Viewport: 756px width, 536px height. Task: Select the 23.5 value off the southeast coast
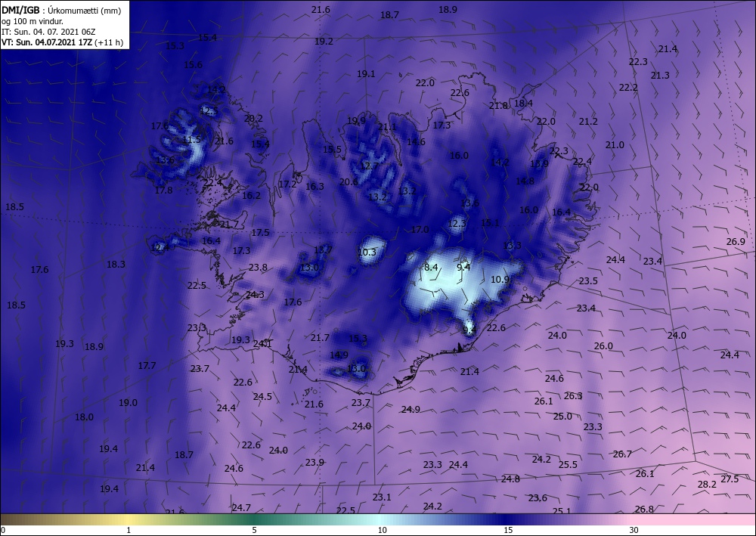point(588,280)
